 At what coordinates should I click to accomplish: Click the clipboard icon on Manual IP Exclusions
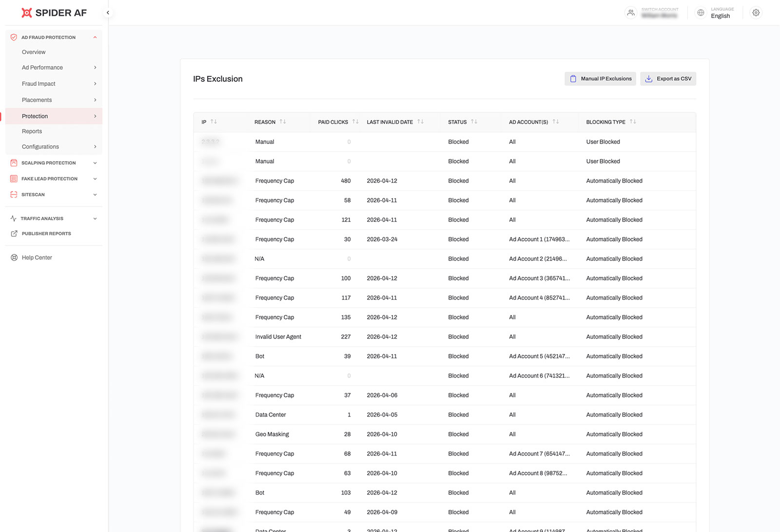coord(572,78)
